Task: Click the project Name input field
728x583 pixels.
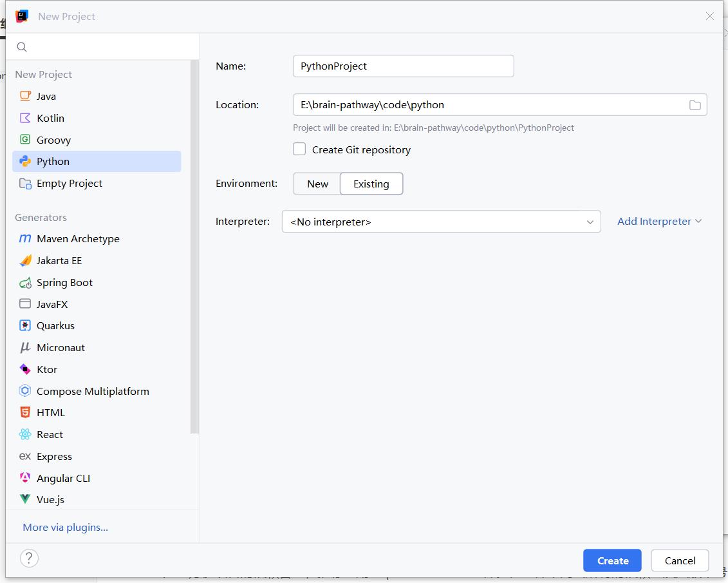Action: click(404, 66)
